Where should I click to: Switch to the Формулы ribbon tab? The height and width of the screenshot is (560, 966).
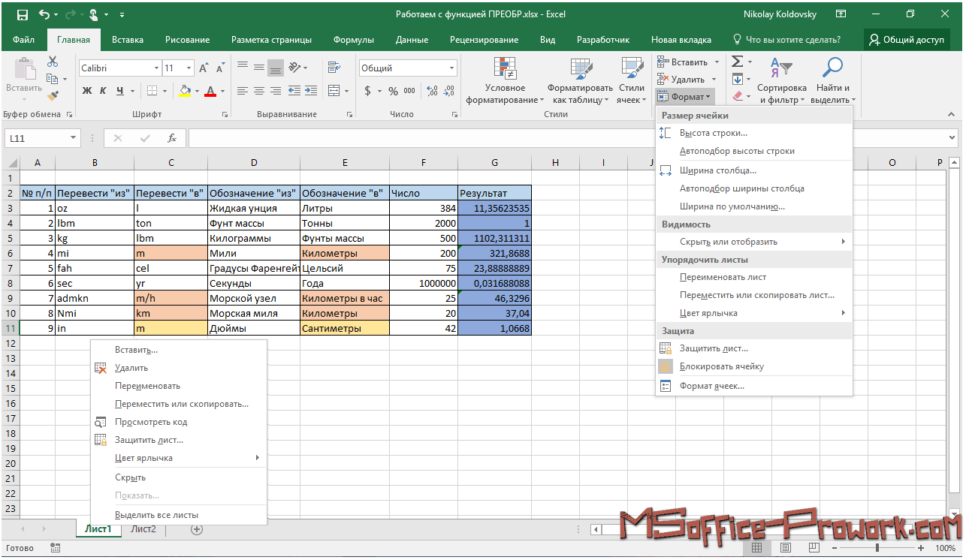tap(353, 40)
